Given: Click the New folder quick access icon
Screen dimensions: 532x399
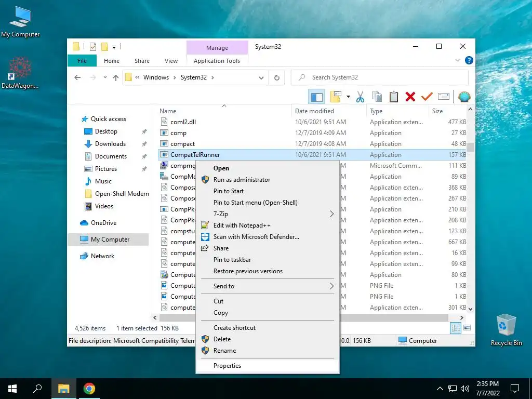Looking at the screenshot, I should 104,46.
